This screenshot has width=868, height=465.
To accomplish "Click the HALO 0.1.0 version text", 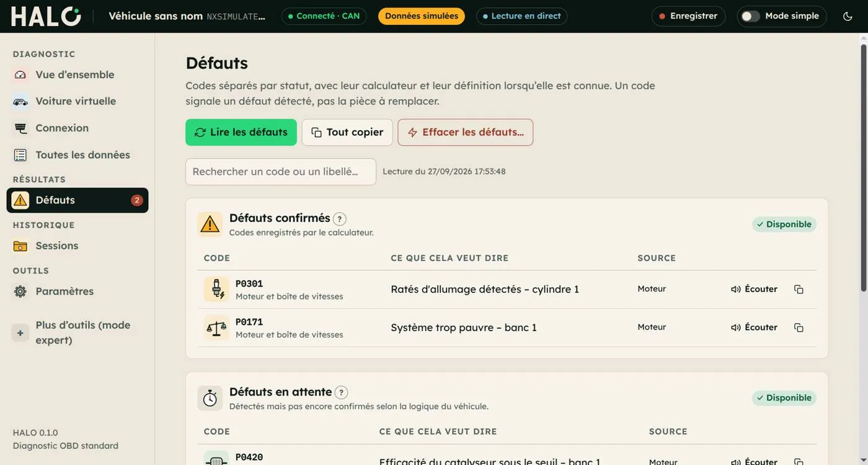I will (x=35, y=433).
